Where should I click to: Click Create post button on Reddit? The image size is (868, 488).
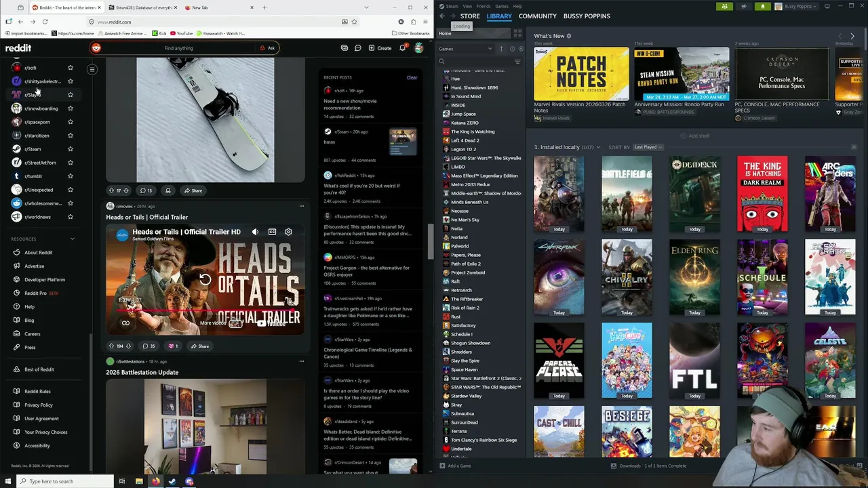380,48
